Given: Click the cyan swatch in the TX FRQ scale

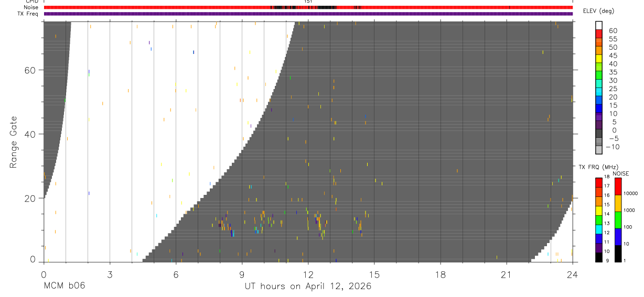Looking at the screenshot, I should pyautogui.click(x=598, y=229).
